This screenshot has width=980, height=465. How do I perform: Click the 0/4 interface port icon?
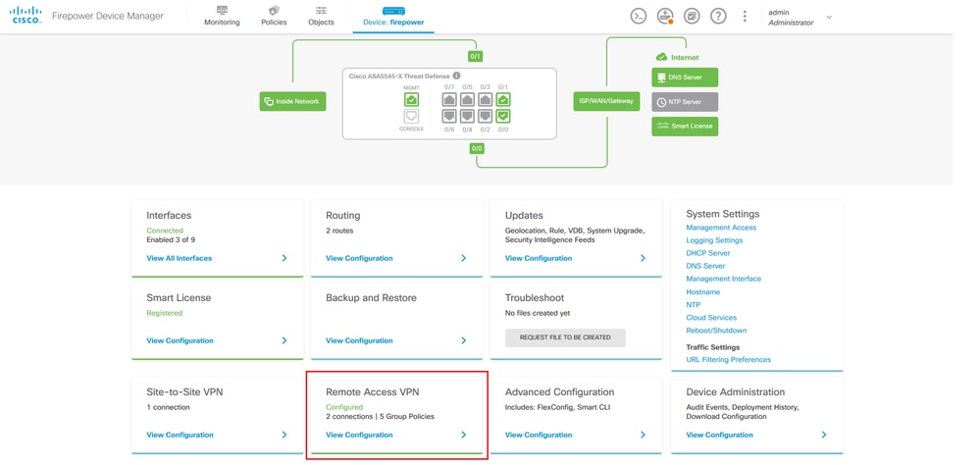point(468,116)
